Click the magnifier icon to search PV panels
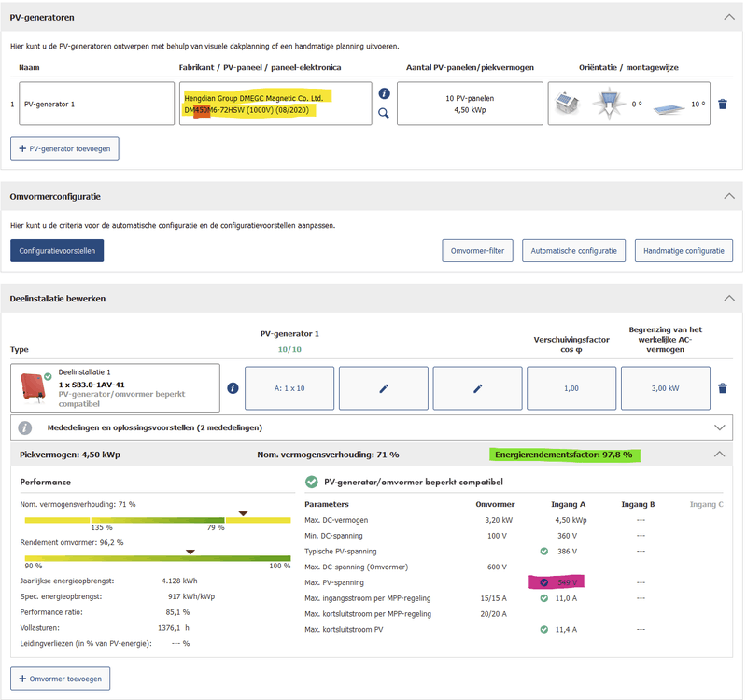This screenshot has width=747, height=700. (x=384, y=114)
